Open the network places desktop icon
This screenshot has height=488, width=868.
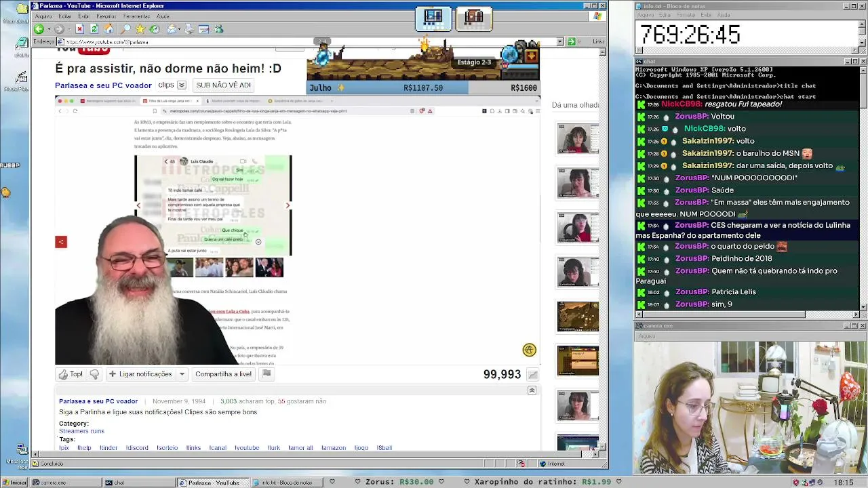point(22,449)
